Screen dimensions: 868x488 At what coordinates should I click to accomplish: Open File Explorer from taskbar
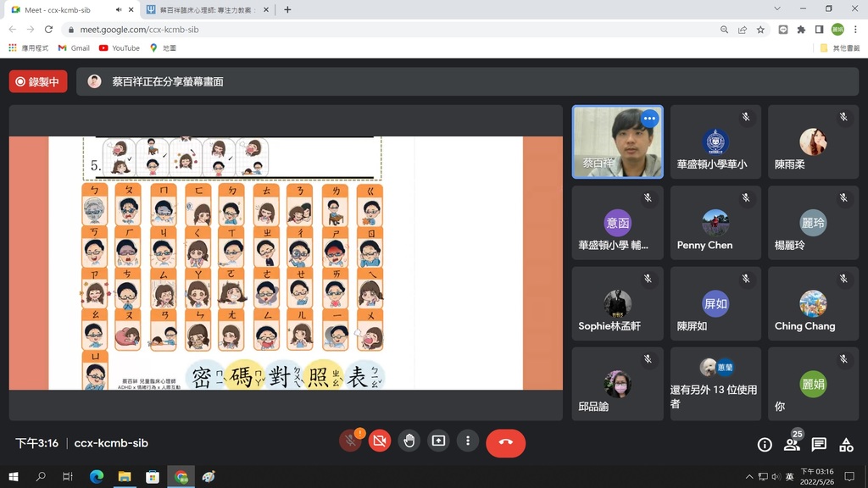125,476
